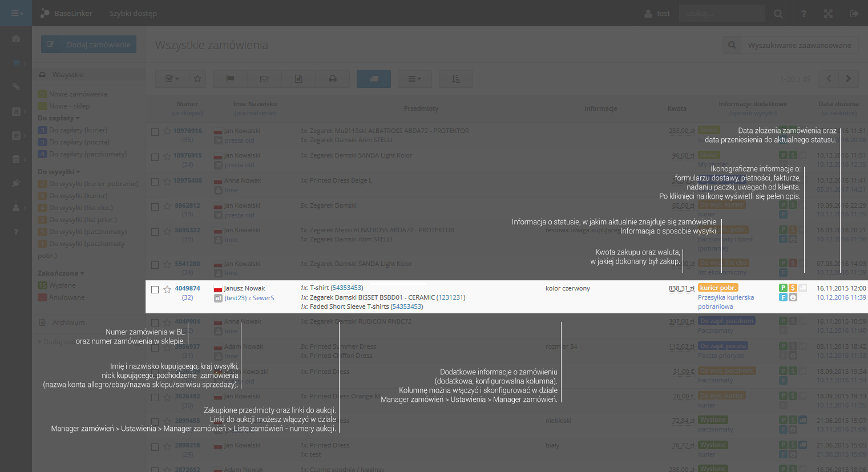This screenshot has height=472, width=868.
Task: Toggle fullscreen mode icon in top bar
Action: click(x=828, y=13)
